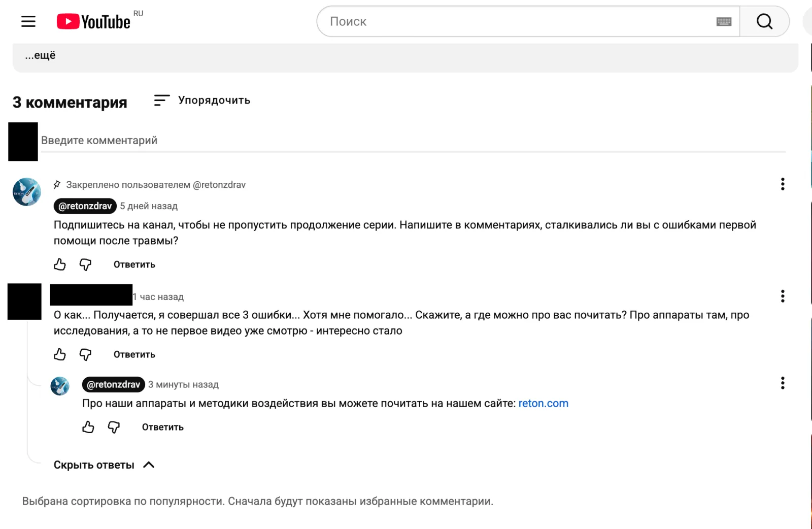Open the reton.com link
The width and height of the screenshot is (812, 529).
click(x=543, y=404)
